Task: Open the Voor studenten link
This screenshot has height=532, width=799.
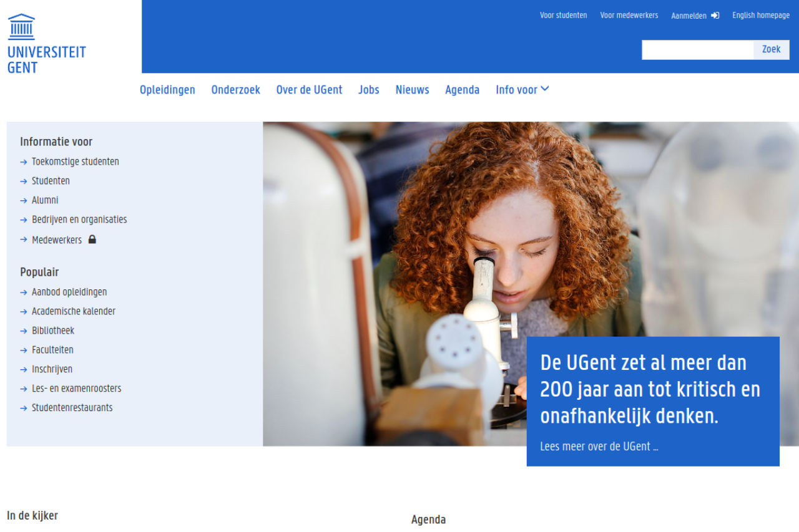Action: (563, 16)
